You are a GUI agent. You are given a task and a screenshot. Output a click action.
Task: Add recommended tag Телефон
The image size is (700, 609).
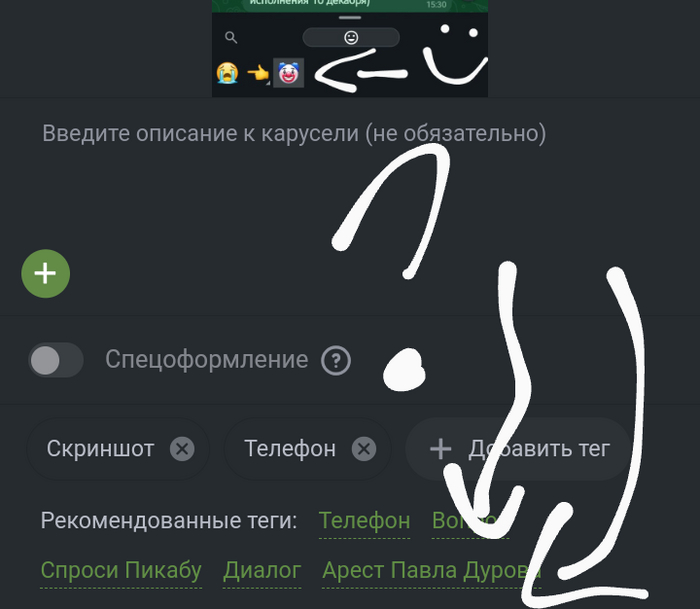click(x=364, y=521)
